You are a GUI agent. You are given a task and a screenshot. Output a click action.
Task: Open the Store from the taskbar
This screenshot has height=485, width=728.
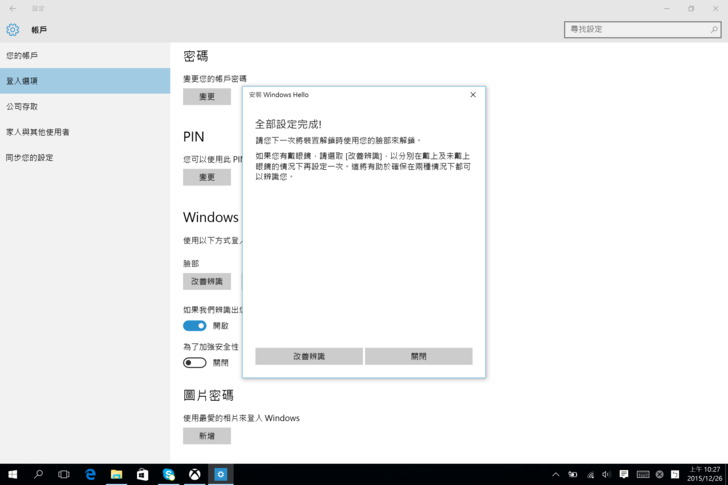pyautogui.click(x=143, y=474)
